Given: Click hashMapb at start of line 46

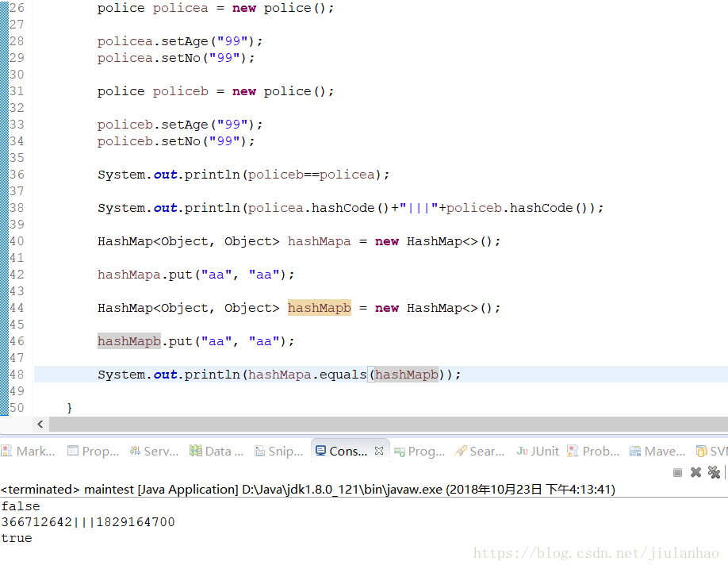Looking at the screenshot, I should point(129,341).
